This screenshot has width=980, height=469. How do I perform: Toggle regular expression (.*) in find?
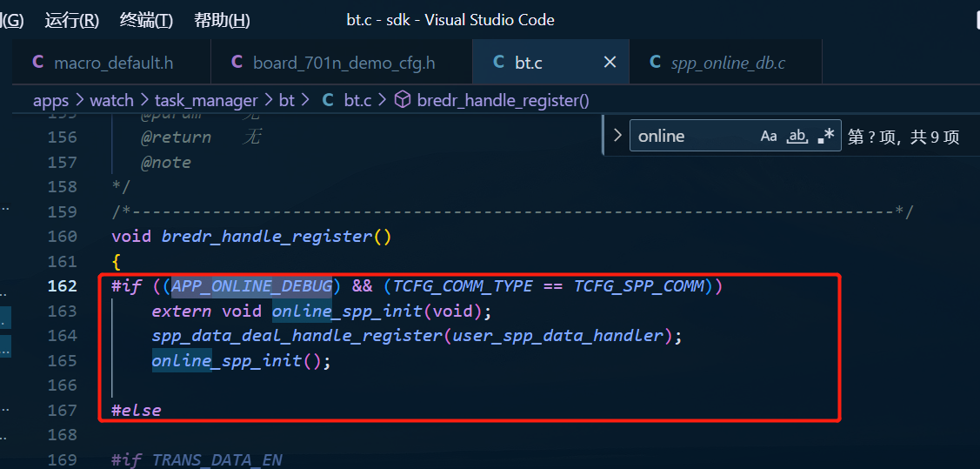click(x=825, y=136)
